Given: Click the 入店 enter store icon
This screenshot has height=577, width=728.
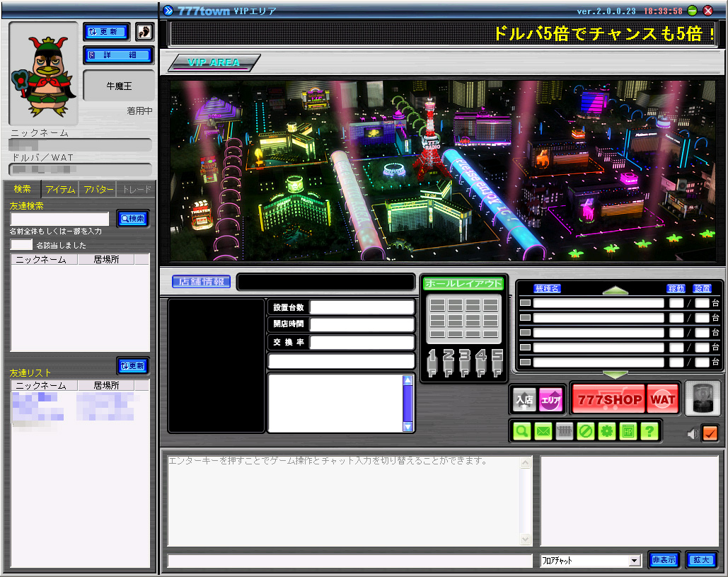Looking at the screenshot, I should click(x=525, y=399).
